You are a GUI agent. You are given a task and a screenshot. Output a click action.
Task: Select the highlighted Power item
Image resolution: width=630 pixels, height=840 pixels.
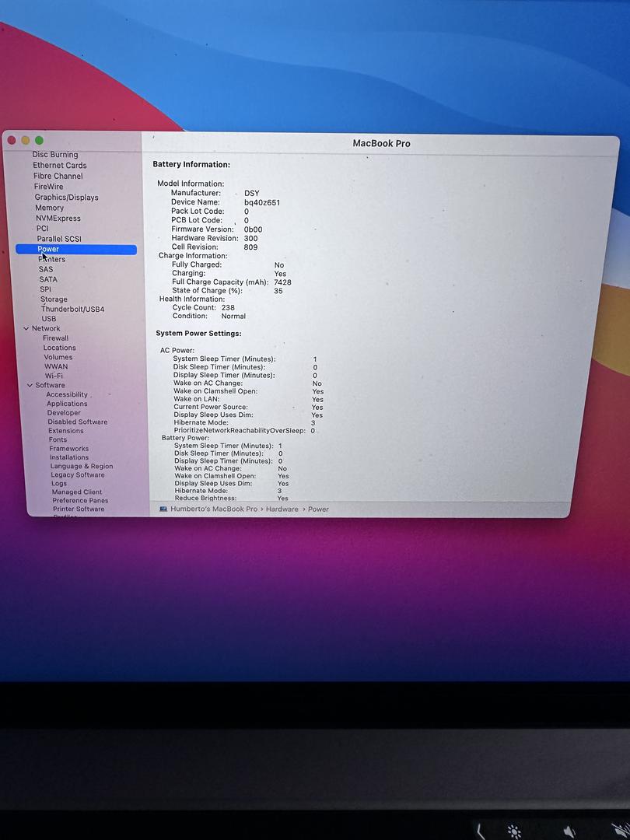coord(76,249)
